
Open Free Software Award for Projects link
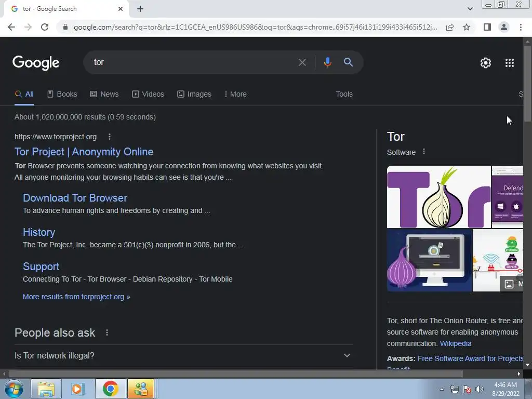pos(470,358)
